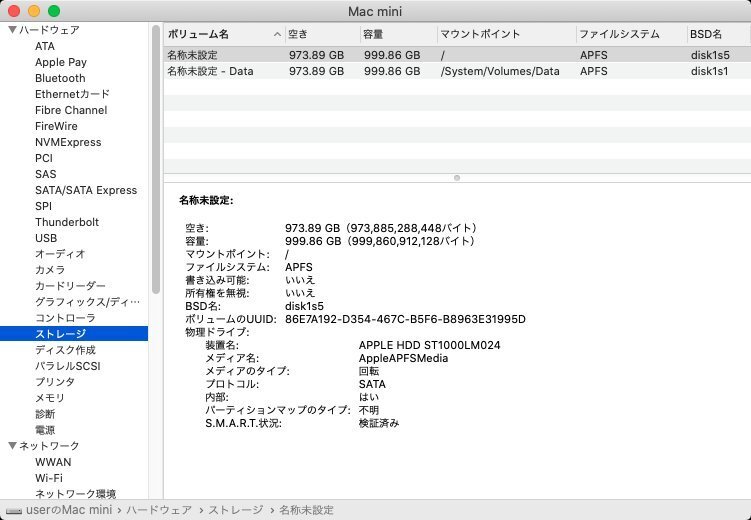Viewport: 751px width, 520px height.
Task: Click /System/Volumes/Data mount point cell
Action: point(500,71)
